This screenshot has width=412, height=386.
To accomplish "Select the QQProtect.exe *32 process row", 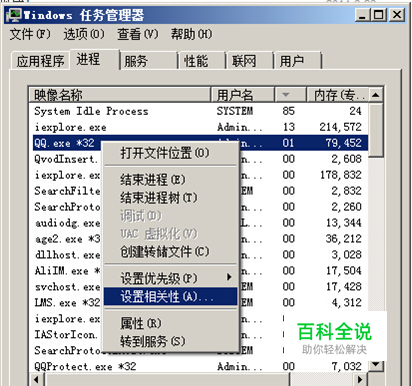I will pyautogui.click(x=199, y=367).
